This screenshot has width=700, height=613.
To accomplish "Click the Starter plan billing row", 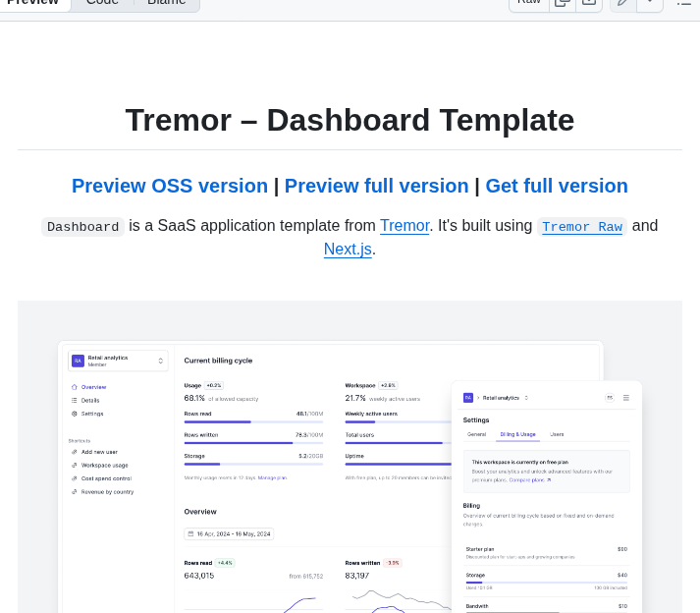I will 547,553.
